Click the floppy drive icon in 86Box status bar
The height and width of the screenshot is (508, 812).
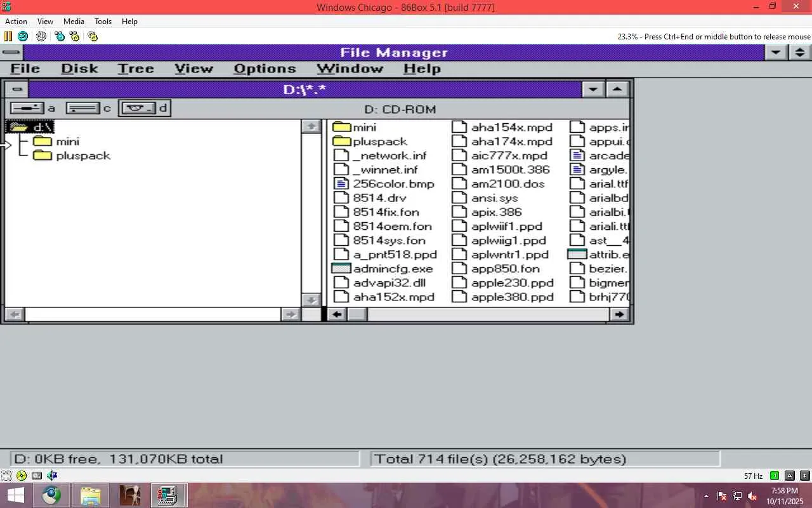coord(6,476)
